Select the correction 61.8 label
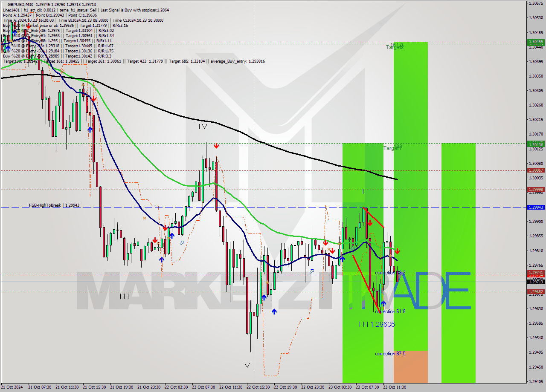The image size is (546, 392). click(x=390, y=311)
